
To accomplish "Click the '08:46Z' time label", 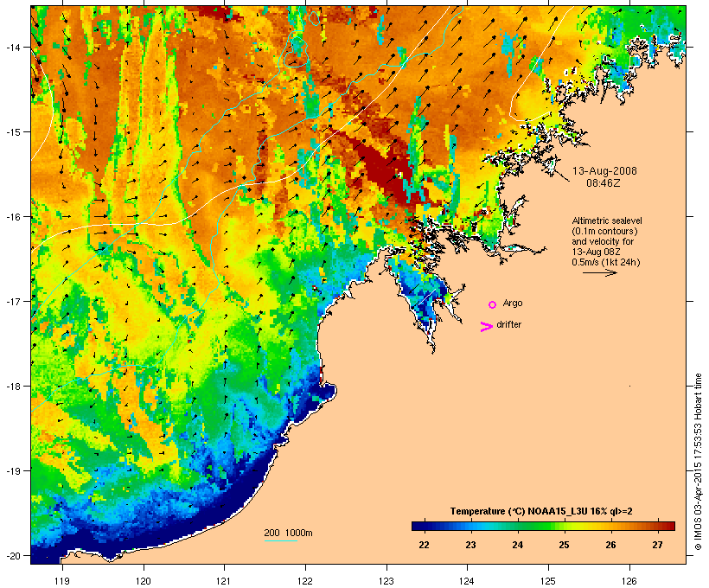I will pos(604,183).
